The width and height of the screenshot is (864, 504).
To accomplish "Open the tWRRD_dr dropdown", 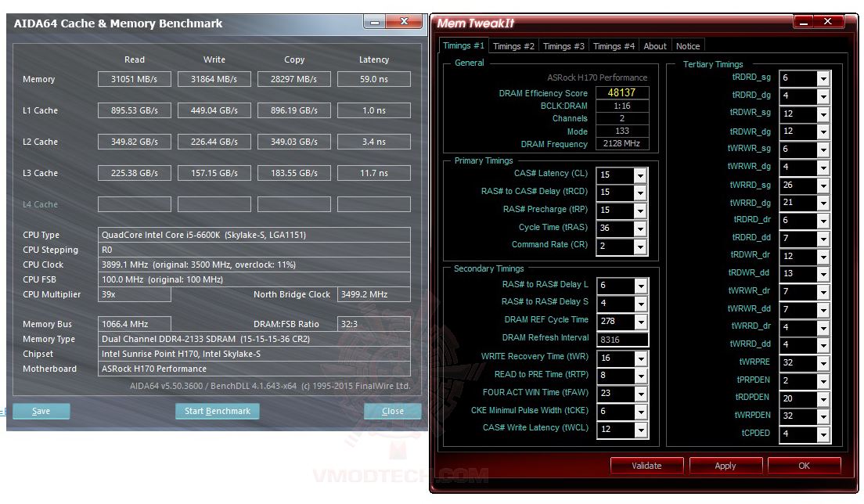I will [823, 328].
